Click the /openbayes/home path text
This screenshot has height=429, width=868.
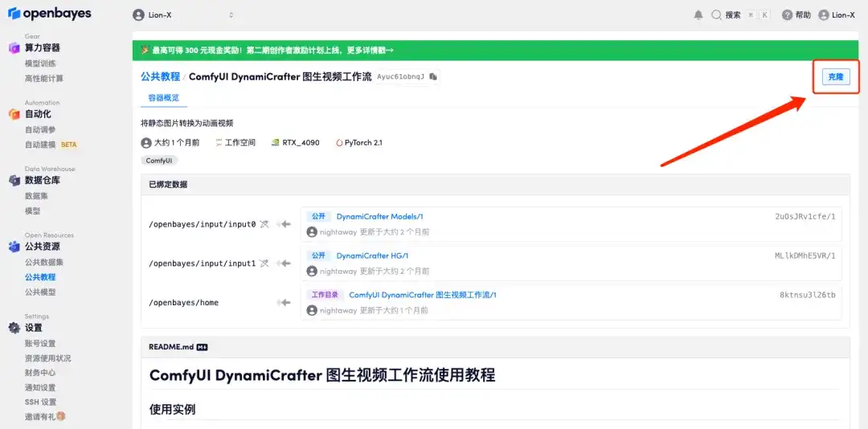tap(184, 303)
